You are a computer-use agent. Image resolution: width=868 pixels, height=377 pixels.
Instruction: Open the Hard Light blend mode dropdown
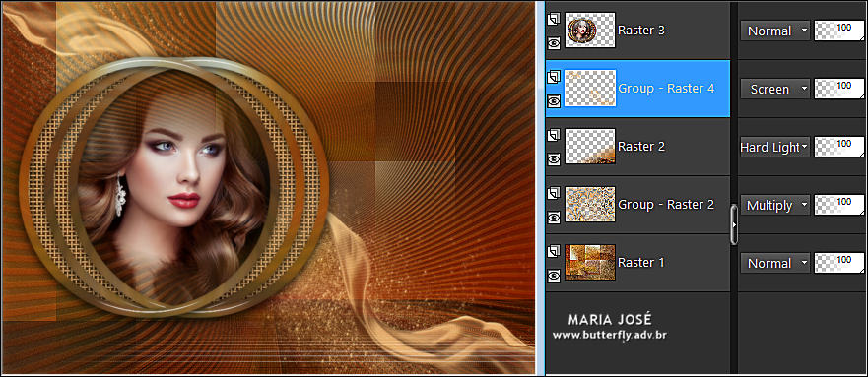click(x=775, y=147)
